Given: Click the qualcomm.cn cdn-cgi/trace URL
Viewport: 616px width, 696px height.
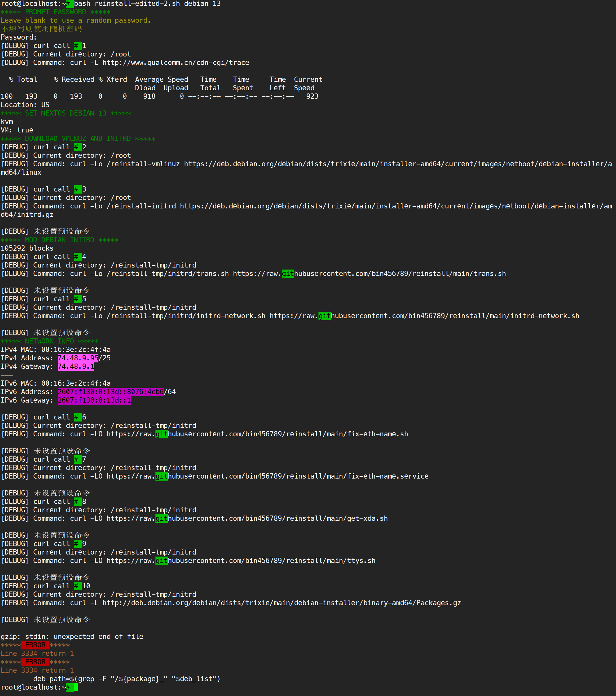Looking at the screenshot, I should tap(176, 63).
